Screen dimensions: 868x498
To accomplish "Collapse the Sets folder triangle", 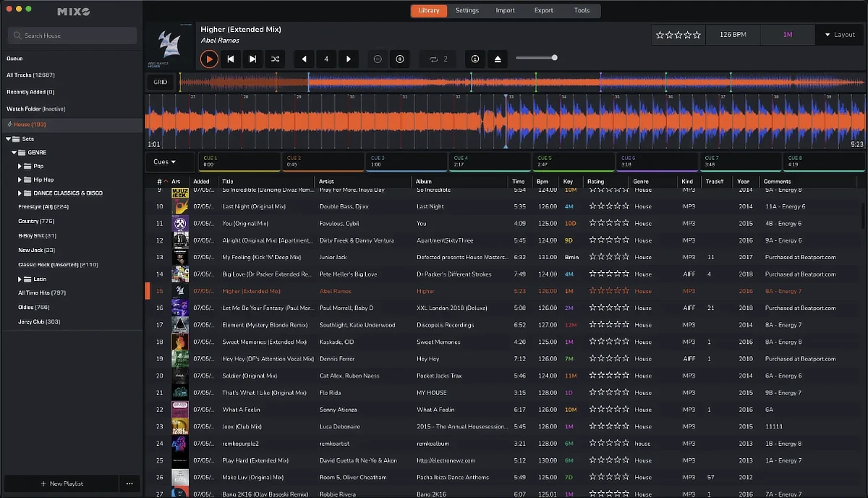I will (8, 139).
